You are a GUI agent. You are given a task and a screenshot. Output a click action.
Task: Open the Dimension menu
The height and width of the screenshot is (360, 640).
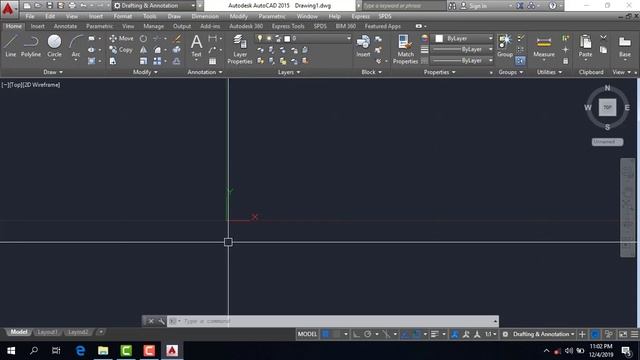[x=205, y=16]
